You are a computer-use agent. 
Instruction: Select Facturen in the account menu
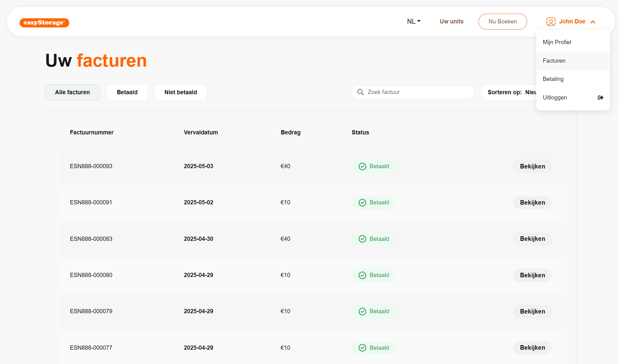click(x=554, y=61)
